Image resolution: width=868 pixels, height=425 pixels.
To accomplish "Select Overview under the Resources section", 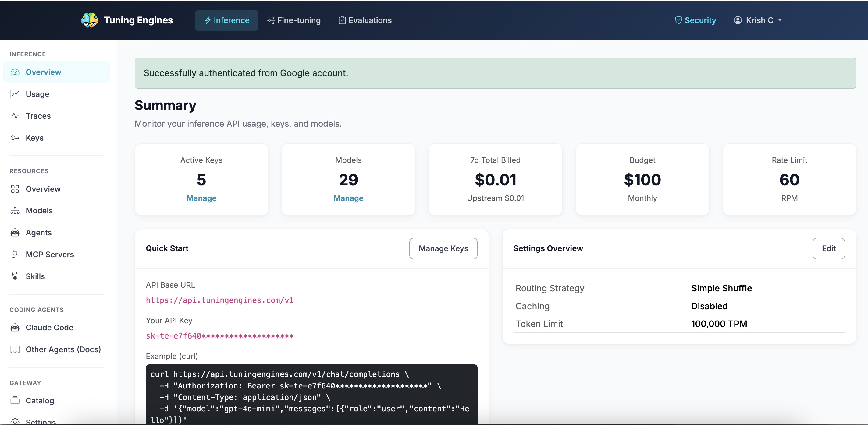I will (57, 189).
